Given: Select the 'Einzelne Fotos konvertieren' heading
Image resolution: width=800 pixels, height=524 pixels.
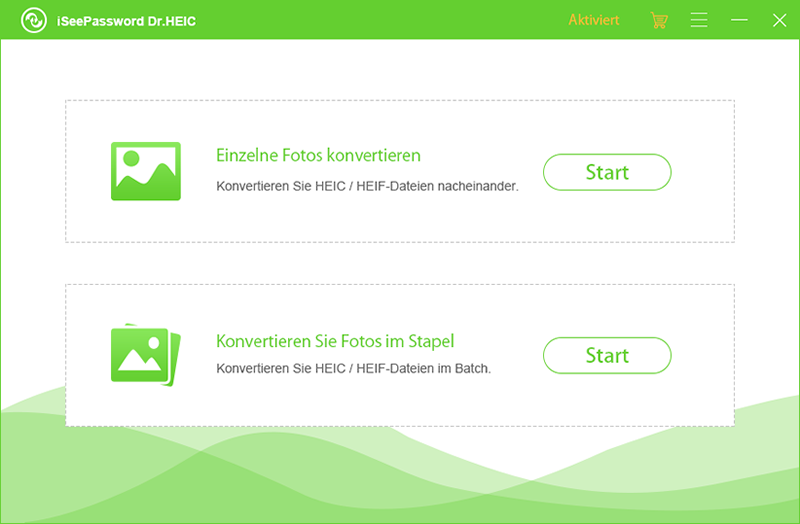Looking at the screenshot, I should click(318, 155).
